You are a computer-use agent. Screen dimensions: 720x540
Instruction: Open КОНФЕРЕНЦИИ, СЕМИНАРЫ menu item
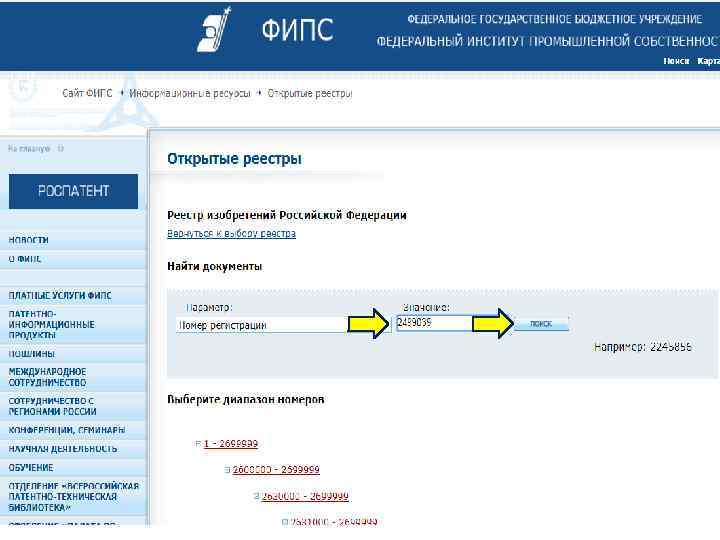[67, 430]
